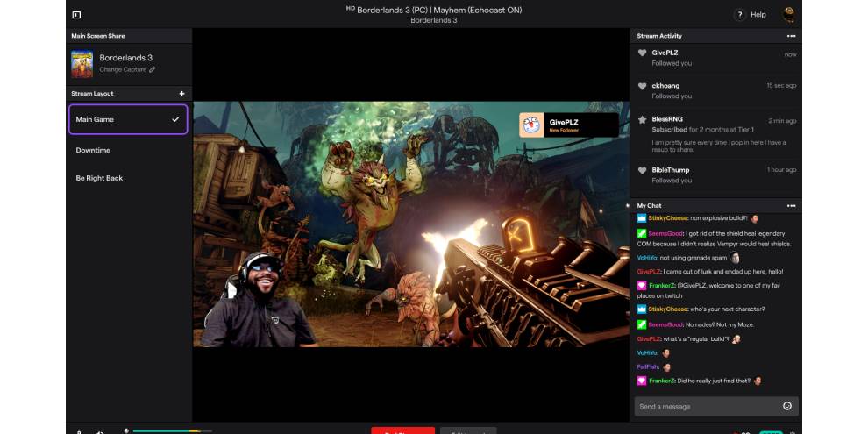Viewport: 868px width, 434px height.
Task: Click the Stream Layout section header
Action: [92, 94]
